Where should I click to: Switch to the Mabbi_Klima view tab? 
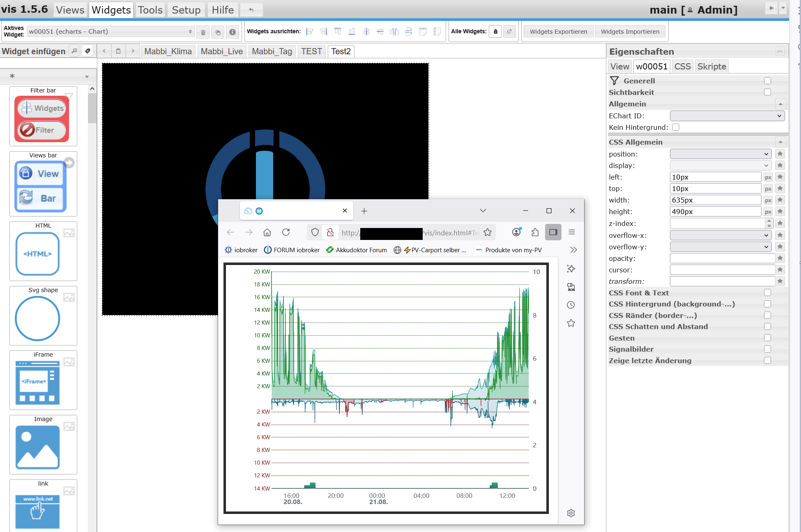click(168, 51)
